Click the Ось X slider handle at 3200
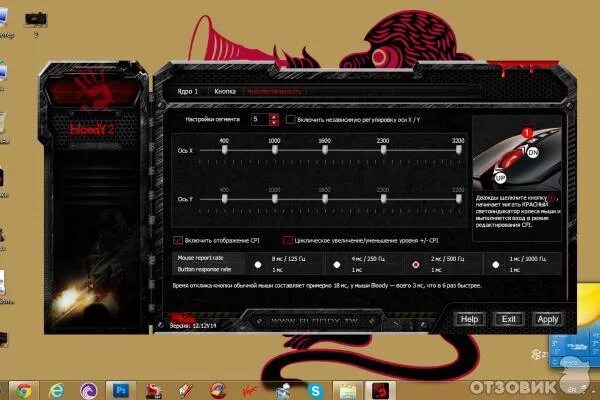 pyautogui.click(x=458, y=150)
